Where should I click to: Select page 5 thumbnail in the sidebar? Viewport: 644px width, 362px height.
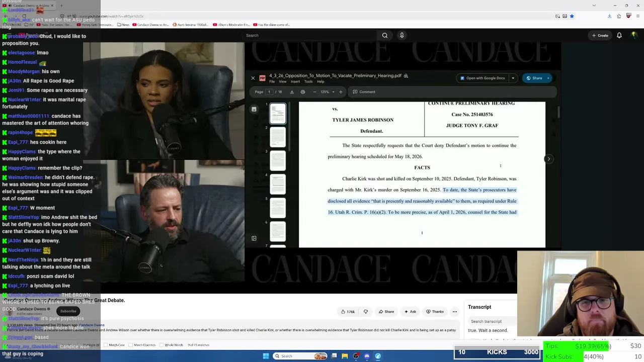point(278,208)
